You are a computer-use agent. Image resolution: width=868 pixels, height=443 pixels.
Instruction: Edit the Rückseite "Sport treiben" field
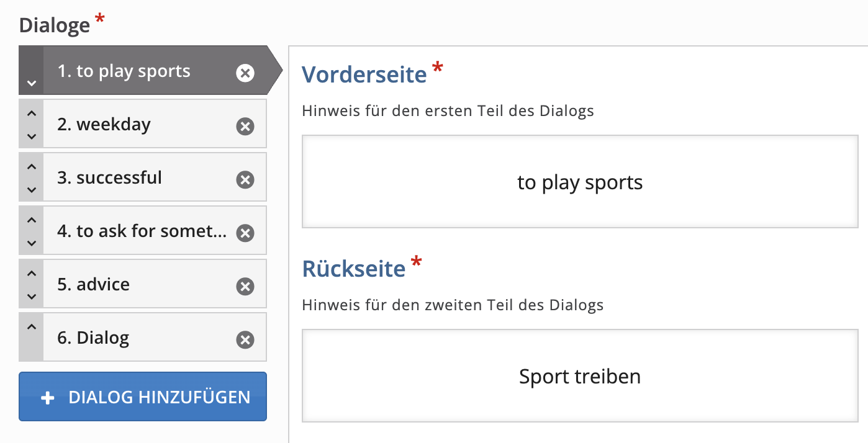(580, 376)
